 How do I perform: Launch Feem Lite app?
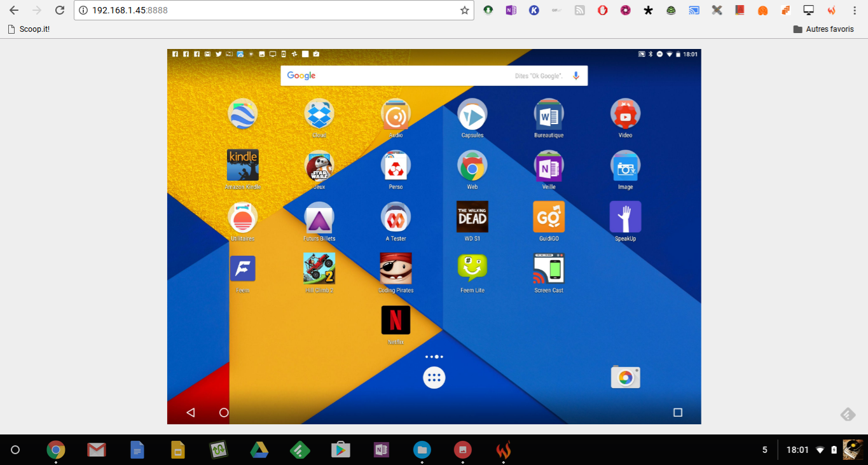pos(472,268)
